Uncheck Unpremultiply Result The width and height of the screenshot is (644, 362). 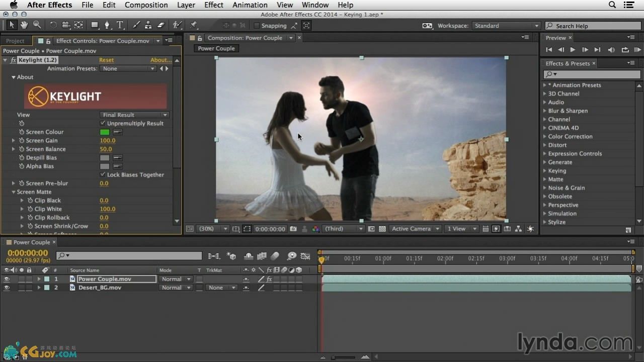[x=103, y=123]
